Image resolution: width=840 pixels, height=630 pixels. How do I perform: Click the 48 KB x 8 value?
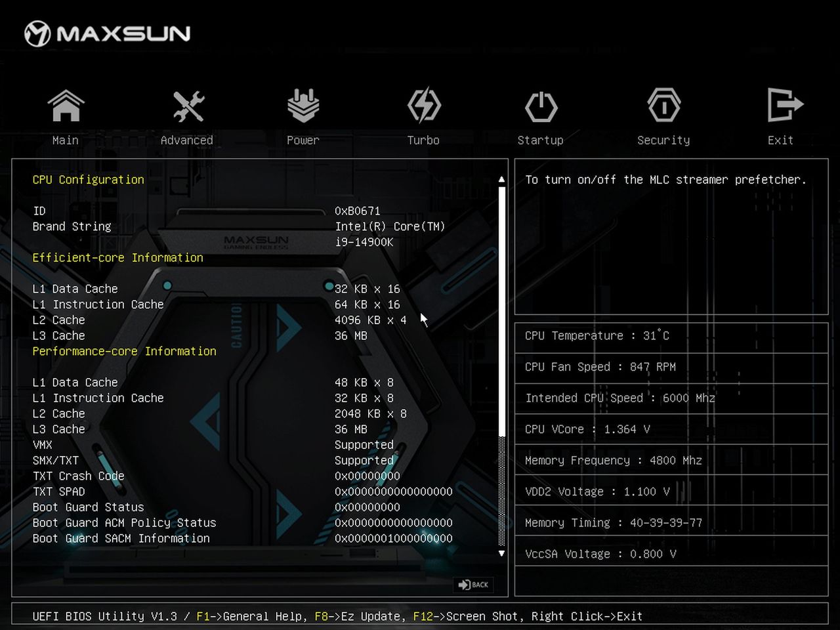pos(364,382)
